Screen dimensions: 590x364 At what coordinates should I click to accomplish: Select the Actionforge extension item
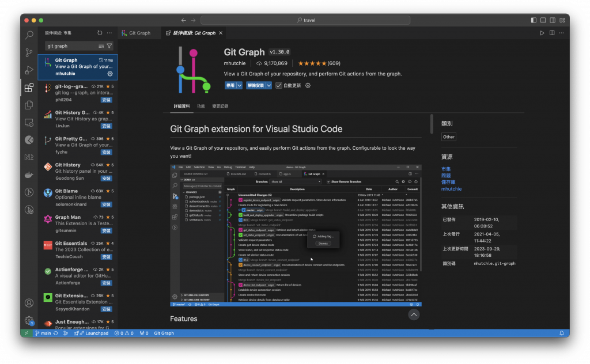point(78,276)
